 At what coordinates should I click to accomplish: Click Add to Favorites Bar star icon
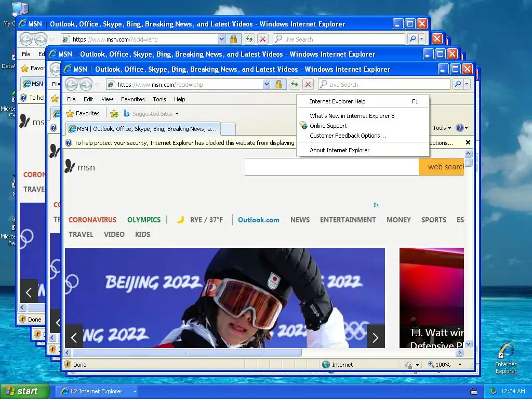tap(114, 113)
